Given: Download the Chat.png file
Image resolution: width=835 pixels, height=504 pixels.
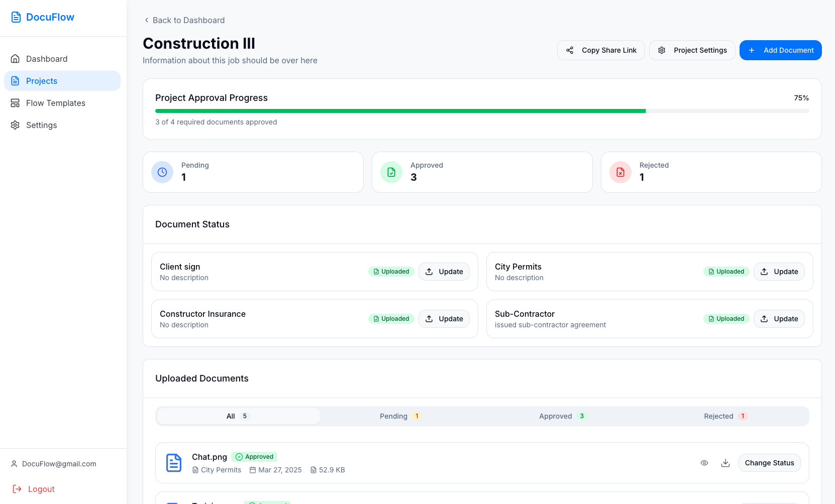Looking at the screenshot, I should point(725,463).
